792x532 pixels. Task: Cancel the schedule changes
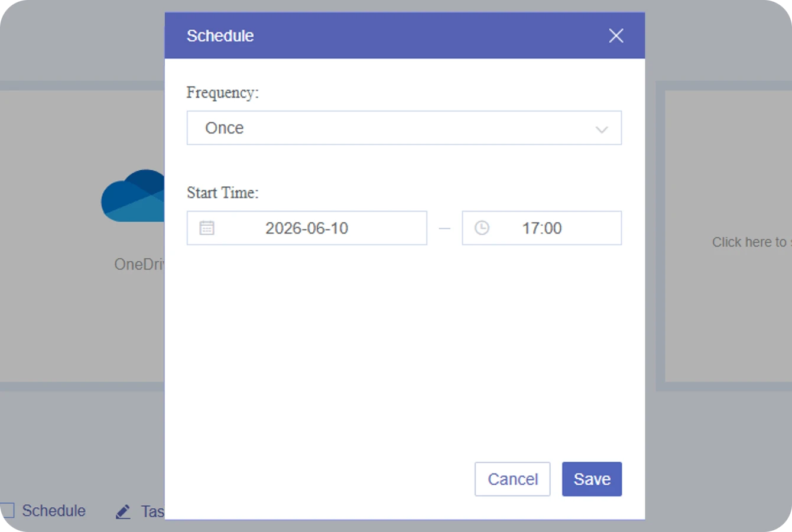click(x=512, y=479)
